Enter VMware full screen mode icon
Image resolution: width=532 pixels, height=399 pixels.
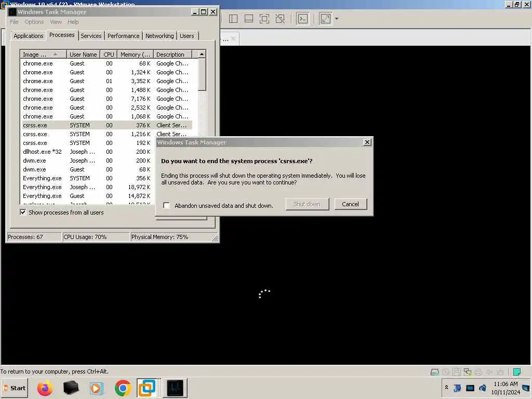click(264, 19)
